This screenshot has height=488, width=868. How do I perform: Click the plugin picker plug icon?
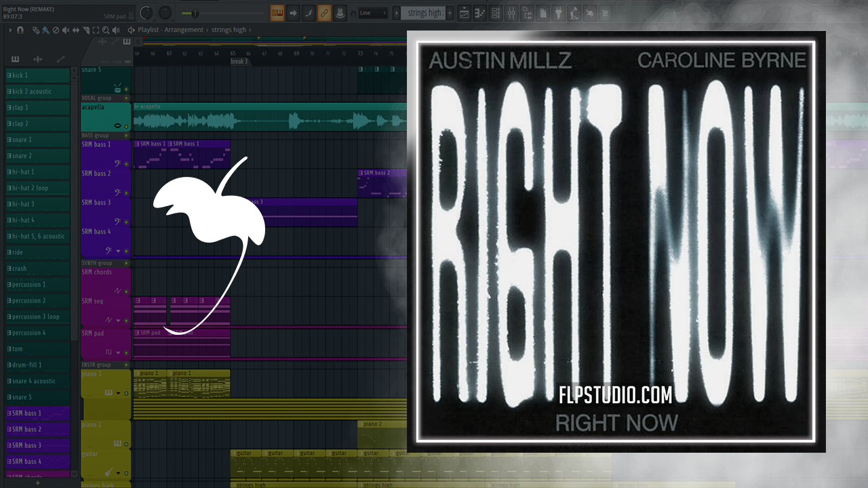click(559, 13)
